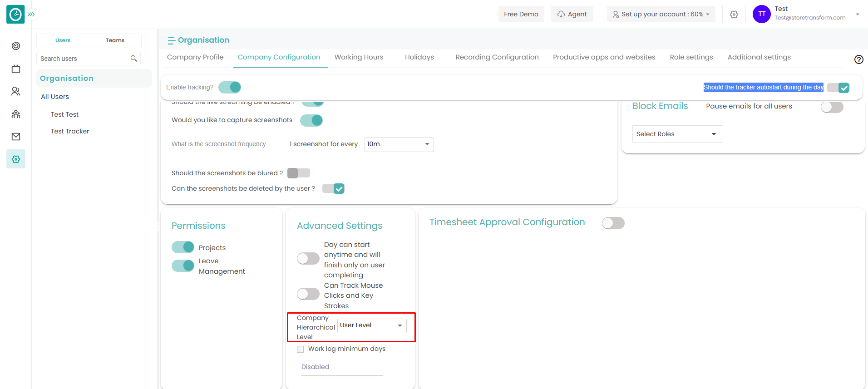Toggle Day can start anytime switch
Image resolution: width=868 pixels, height=389 pixels.
pos(308,259)
